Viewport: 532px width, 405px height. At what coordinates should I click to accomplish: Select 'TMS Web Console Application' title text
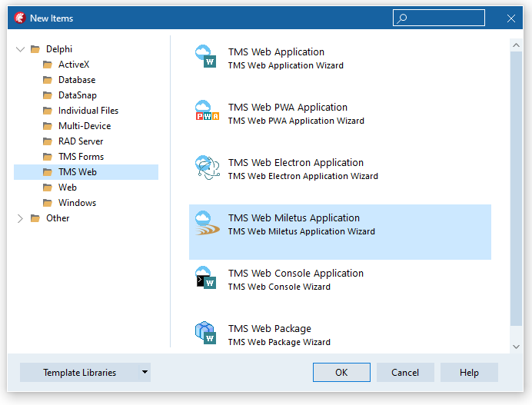click(x=295, y=273)
